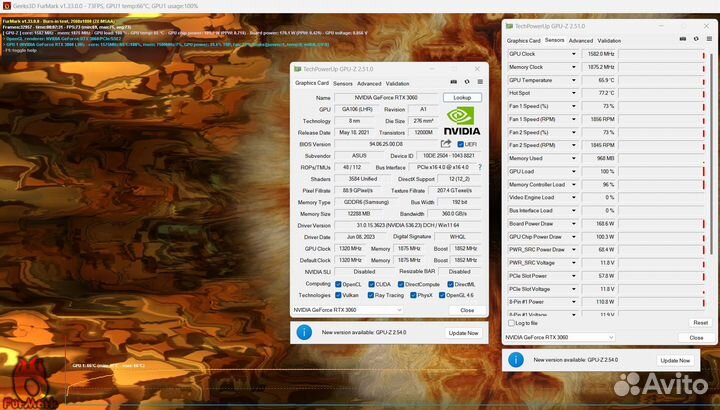Toggle the OpenGL 4.6 checkbox
The width and height of the screenshot is (720, 410).
click(442, 295)
